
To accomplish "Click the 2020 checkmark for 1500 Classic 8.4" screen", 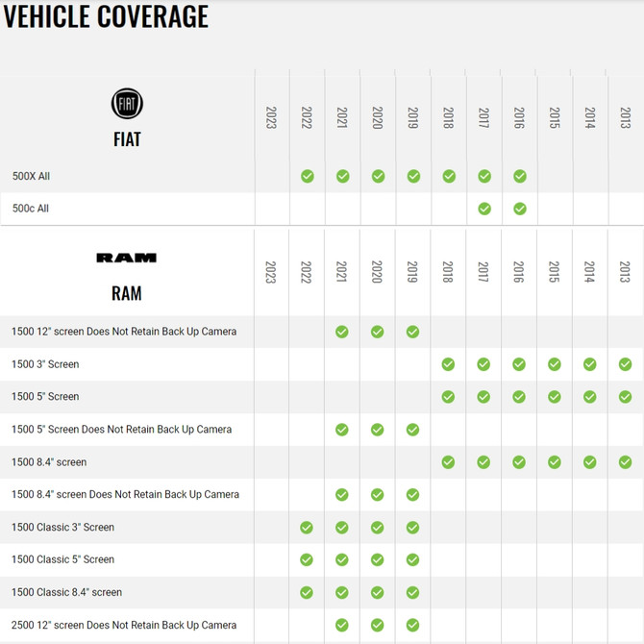I will (x=378, y=592).
